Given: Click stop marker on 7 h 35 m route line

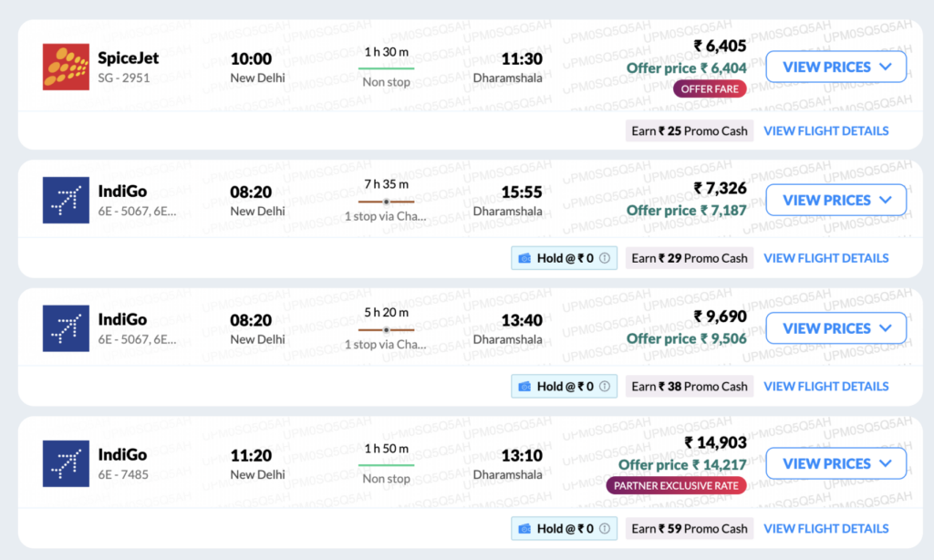Looking at the screenshot, I should (x=387, y=202).
